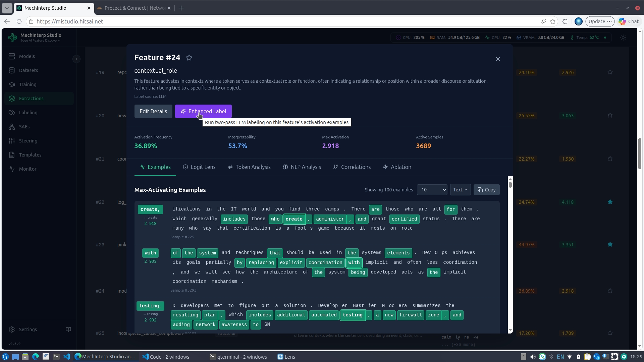Expand the Text format dropdown

[x=460, y=190]
